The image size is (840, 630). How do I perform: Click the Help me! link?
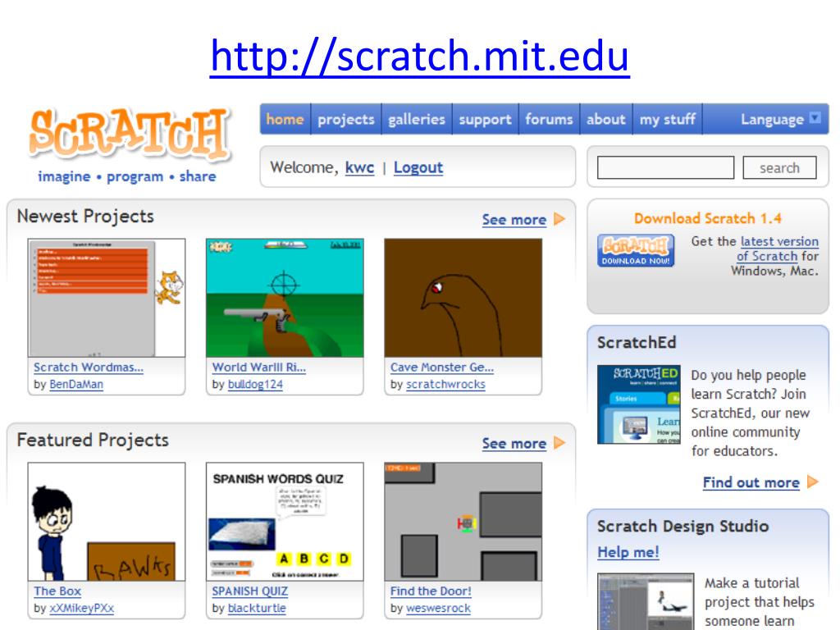628,552
